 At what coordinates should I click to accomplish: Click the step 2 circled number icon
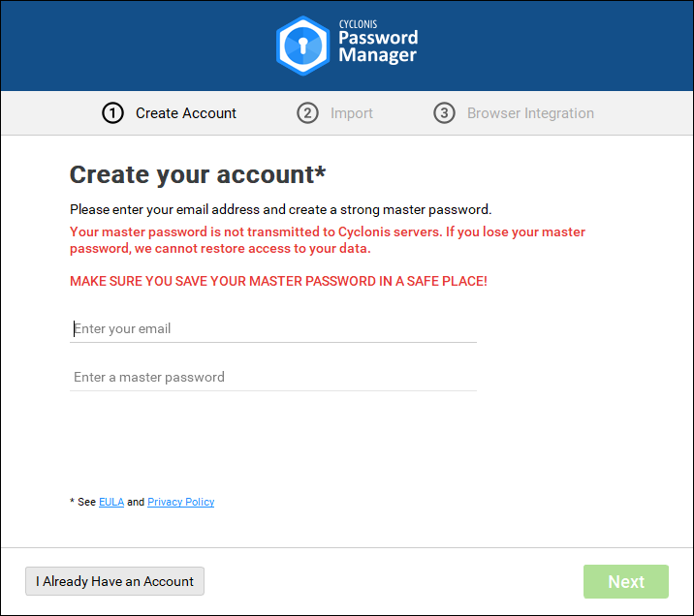pos(307,113)
